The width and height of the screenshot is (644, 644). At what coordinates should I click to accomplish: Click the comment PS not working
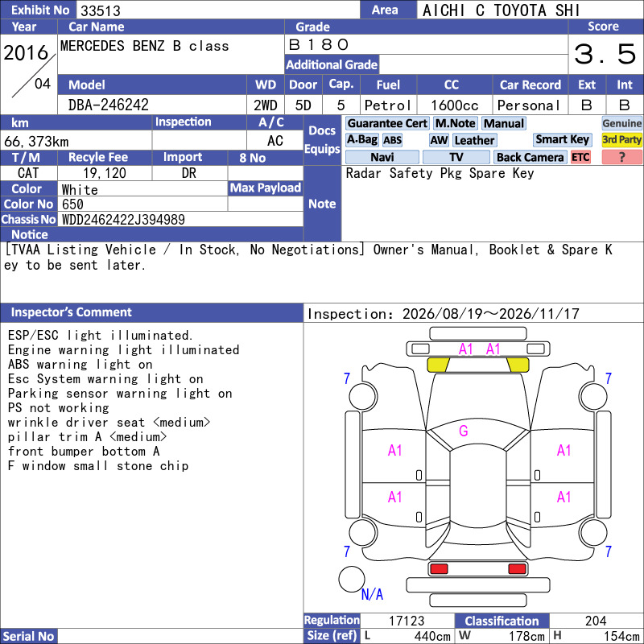coord(58,408)
